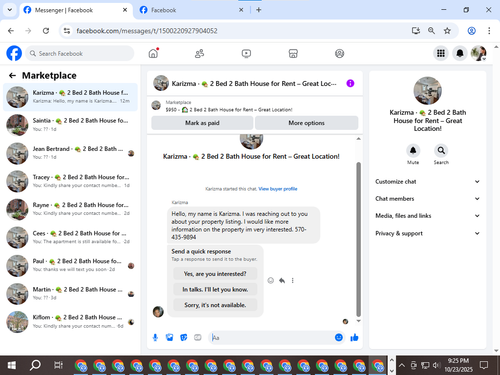The image size is (500, 375).
Task: Open the Rayne conversation
Action: click(x=70, y=209)
